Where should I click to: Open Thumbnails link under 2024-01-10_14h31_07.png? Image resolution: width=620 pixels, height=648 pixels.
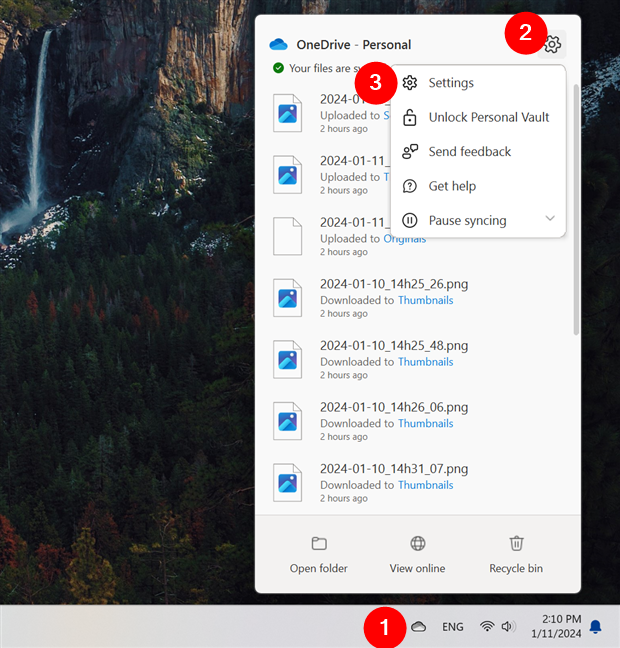pyautogui.click(x=426, y=485)
